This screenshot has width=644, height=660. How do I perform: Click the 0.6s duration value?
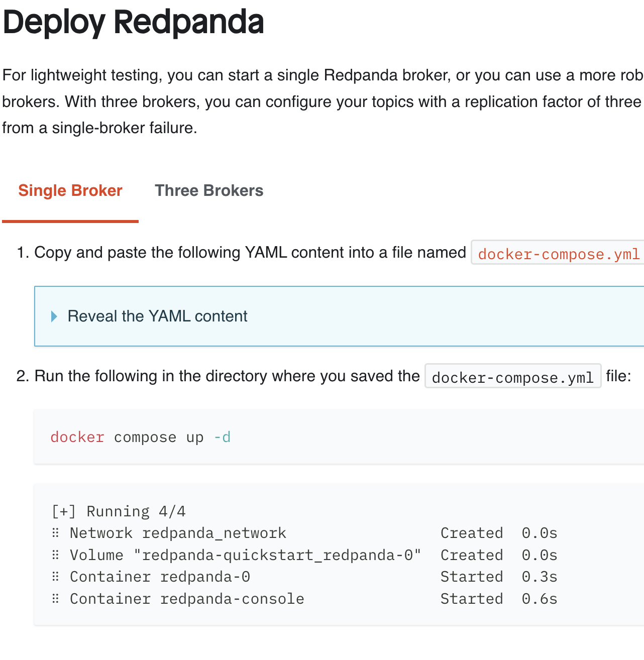point(540,599)
